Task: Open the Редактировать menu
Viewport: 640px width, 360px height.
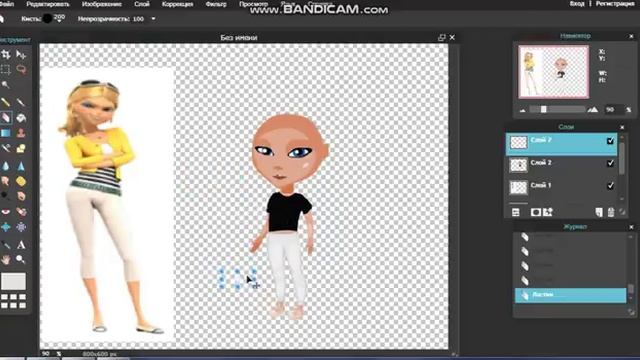Action: tap(48, 4)
